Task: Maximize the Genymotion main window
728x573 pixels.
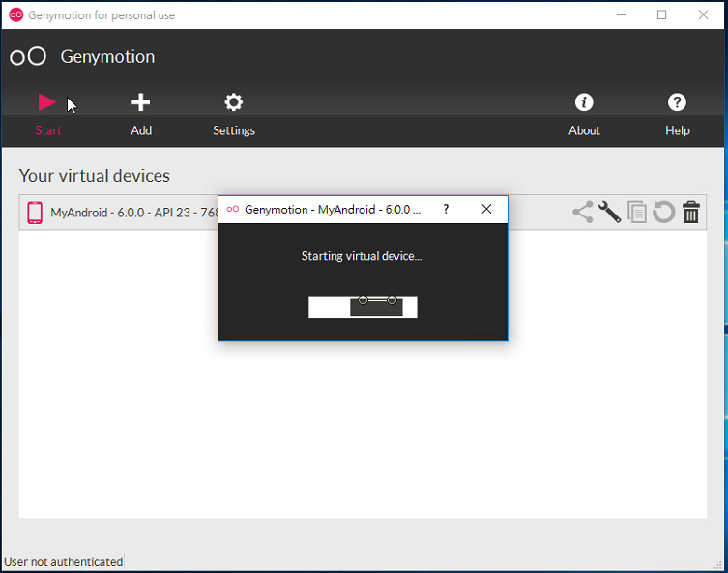Action: pyautogui.click(x=661, y=14)
